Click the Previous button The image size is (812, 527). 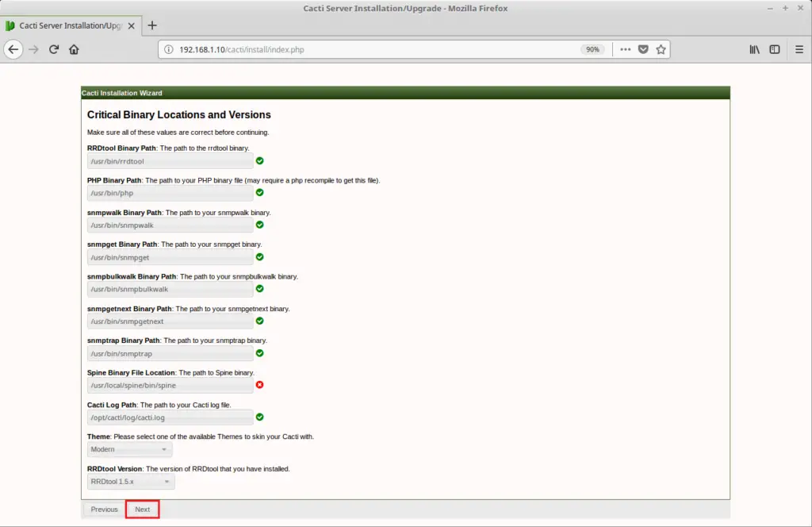click(104, 510)
